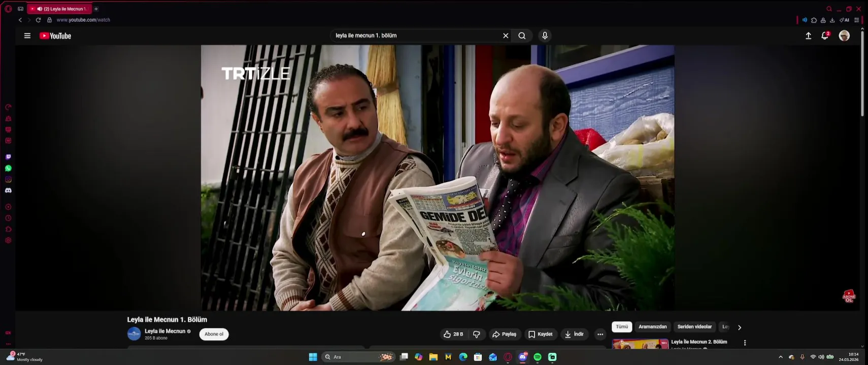Open WhatsApp in the Opera sidebar

[x=8, y=168]
